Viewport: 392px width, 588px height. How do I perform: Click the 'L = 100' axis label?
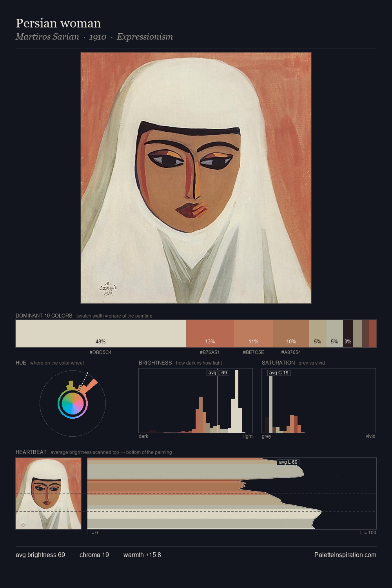(368, 533)
